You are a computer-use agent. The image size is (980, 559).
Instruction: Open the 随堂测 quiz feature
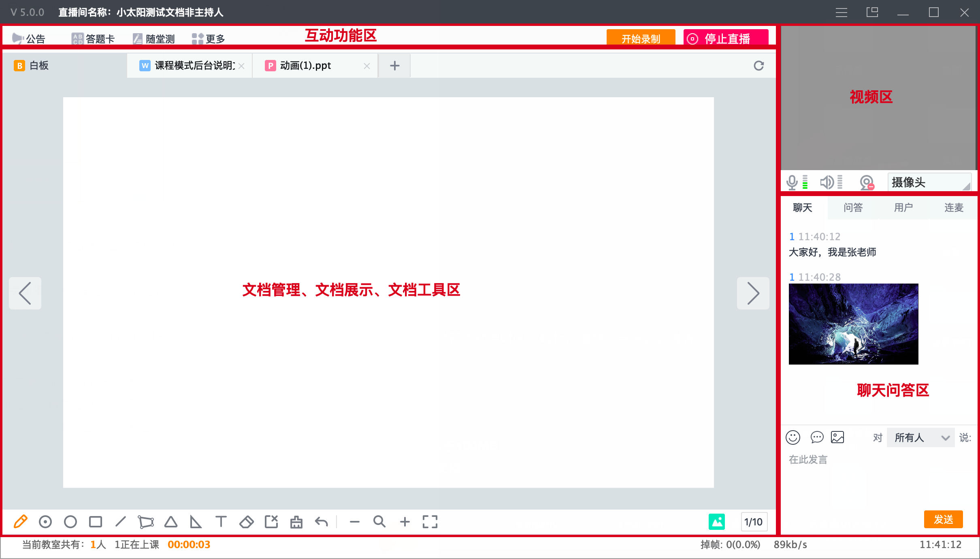pyautogui.click(x=154, y=39)
